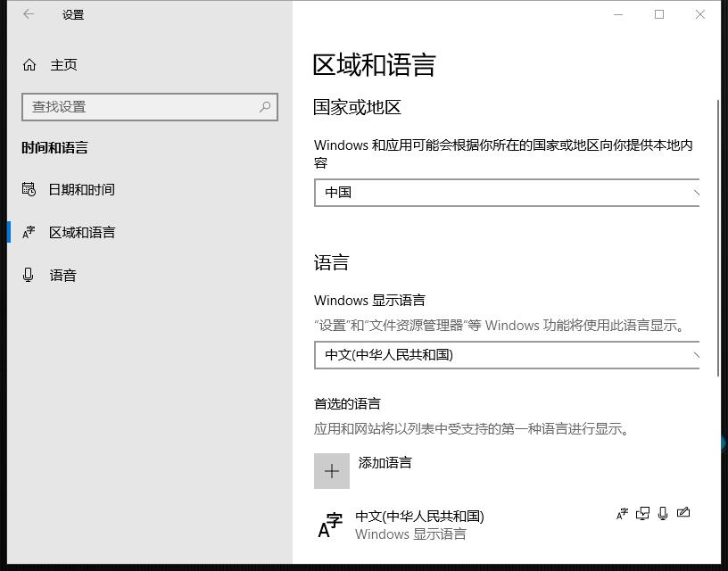The width and height of the screenshot is (728, 571).
Task: Close the 设置 window
Action: pos(700,14)
